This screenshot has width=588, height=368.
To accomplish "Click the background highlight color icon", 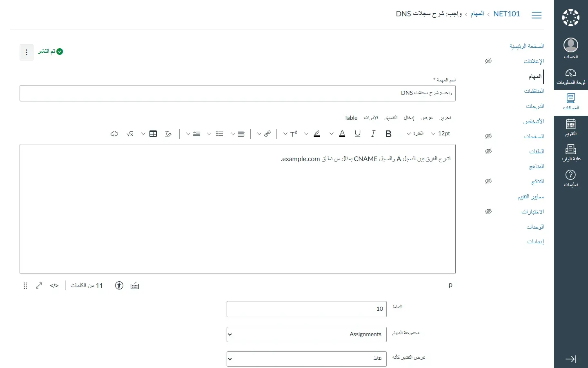I will coord(317,134).
